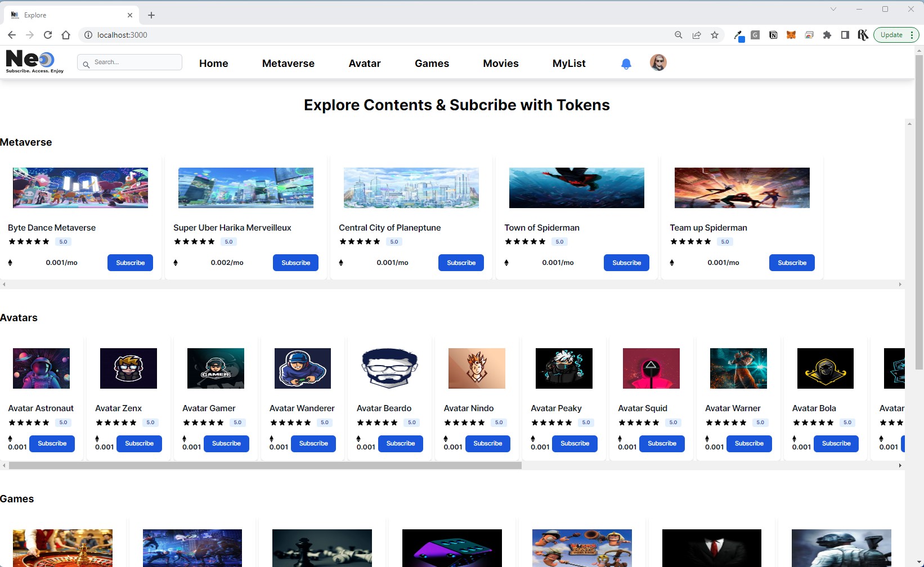Subscribe to Avatar Warner
The width and height of the screenshot is (924, 567).
pyautogui.click(x=750, y=443)
